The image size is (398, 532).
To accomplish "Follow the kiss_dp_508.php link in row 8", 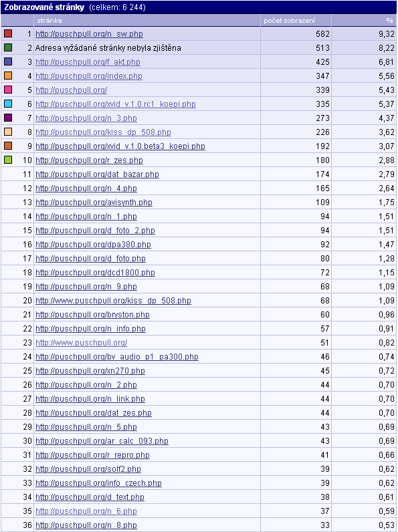I will (103, 132).
